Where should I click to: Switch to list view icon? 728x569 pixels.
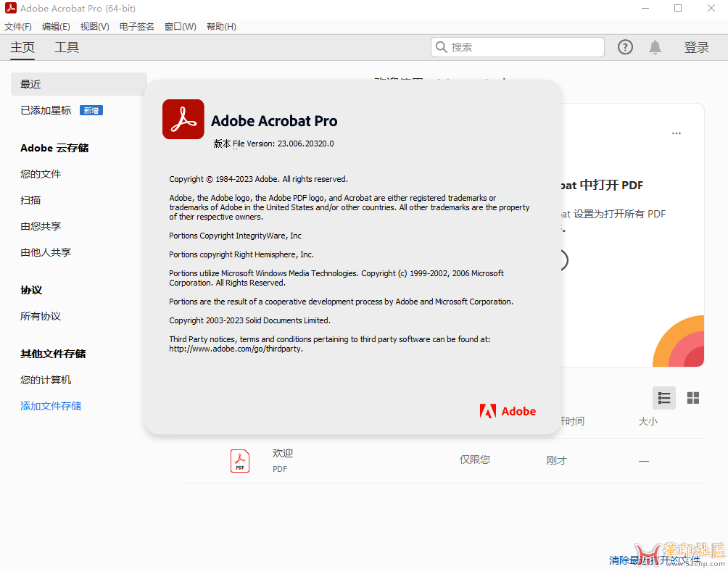click(x=664, y=398)
